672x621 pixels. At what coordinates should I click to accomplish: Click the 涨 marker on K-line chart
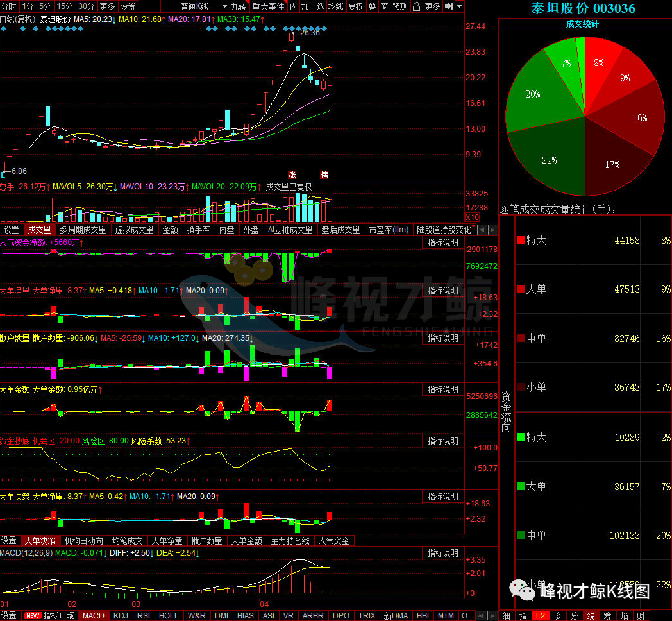tap(292, 174)
